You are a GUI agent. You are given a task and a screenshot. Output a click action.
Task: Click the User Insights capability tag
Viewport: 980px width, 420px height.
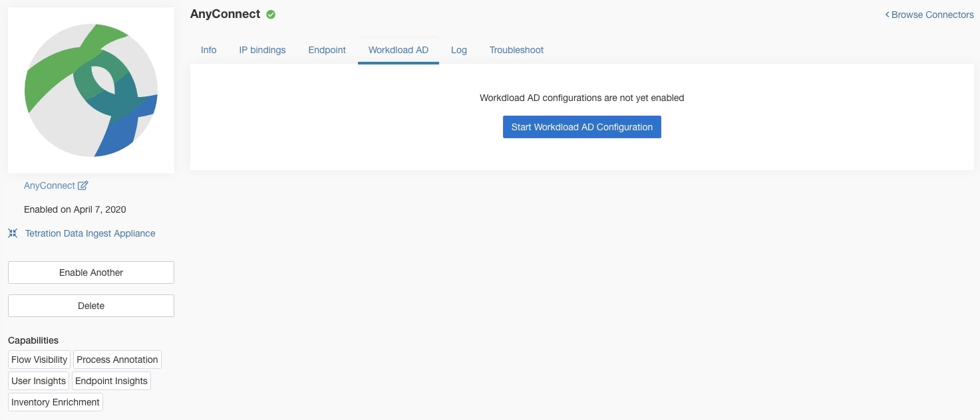[x=39, y=381]
